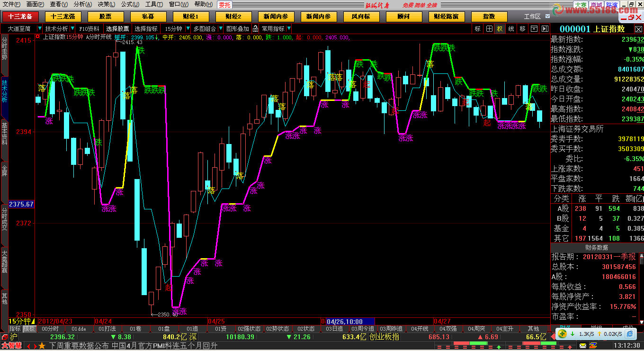The width and height of the screenshot is (644, 351).
Task: Click the red 十三龙备 button
Action: pyautogui.click(x=20, y=16)
